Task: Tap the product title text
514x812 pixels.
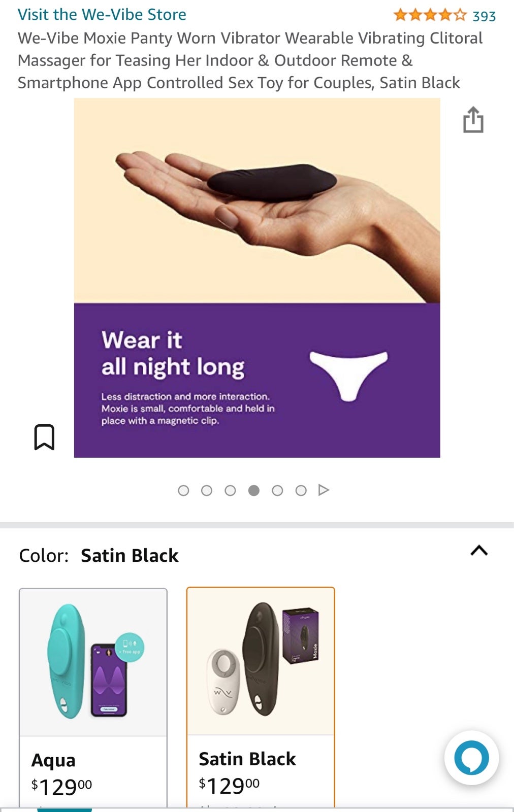Action: (250, 60)
